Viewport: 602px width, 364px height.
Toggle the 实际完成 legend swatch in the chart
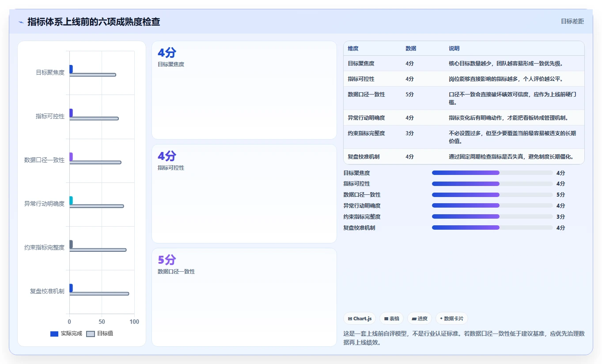[54, 334]
